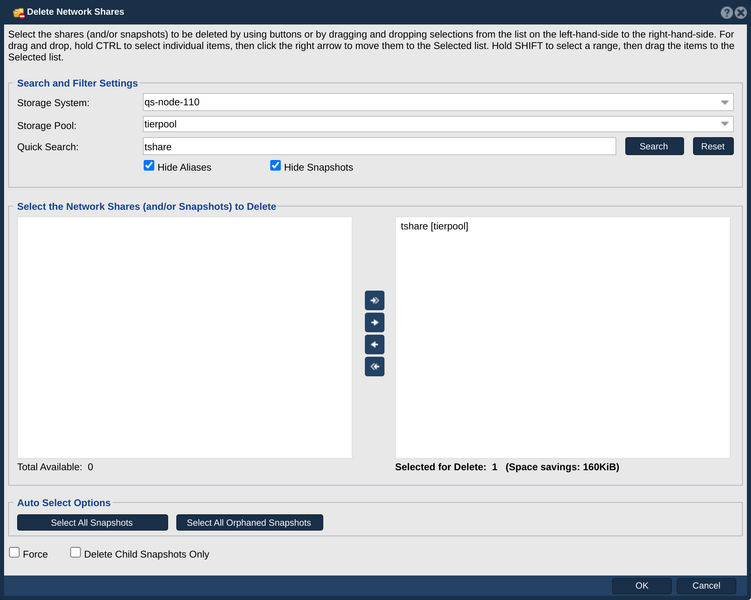The height and width of the screenshot is (600, 751).
Task: Click the Storage System field showing qs-node-110
Action: (438, 102)
